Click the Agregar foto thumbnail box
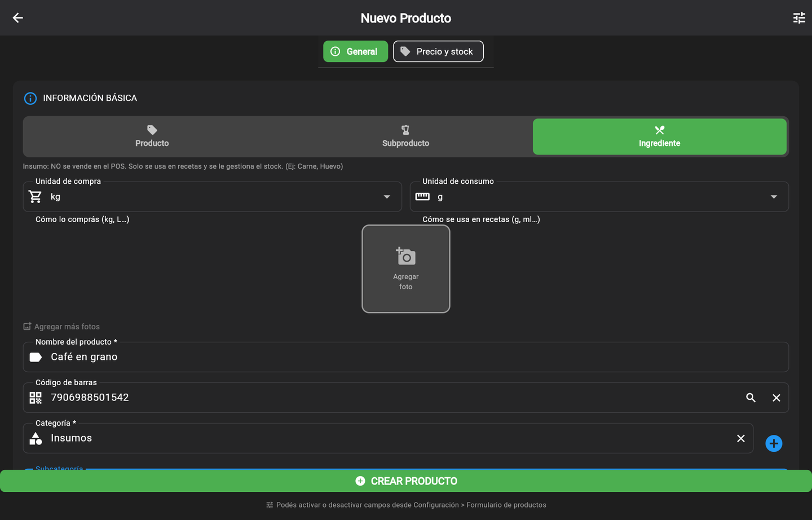812x520 pixels. (406, 268)
